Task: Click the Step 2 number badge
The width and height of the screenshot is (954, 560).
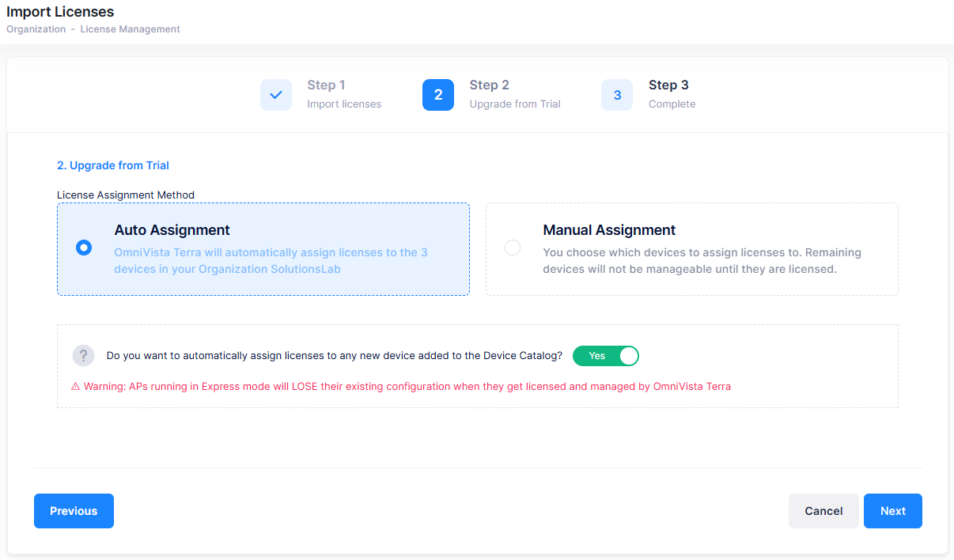Action: (x=438, y=95)
